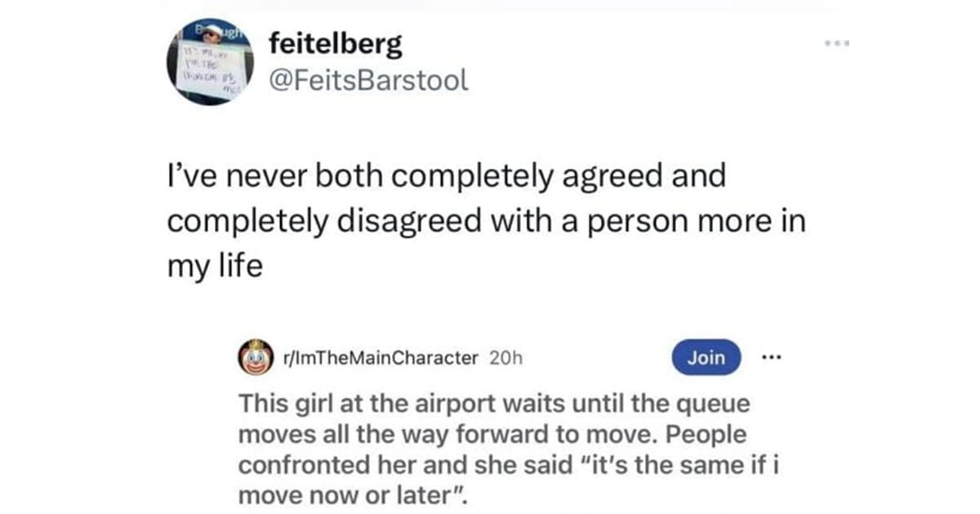This screenshot has height=514, width=980.
Task: Visit the r/ImTheMainCharacter subreddit link
Action: pos(378,358)
